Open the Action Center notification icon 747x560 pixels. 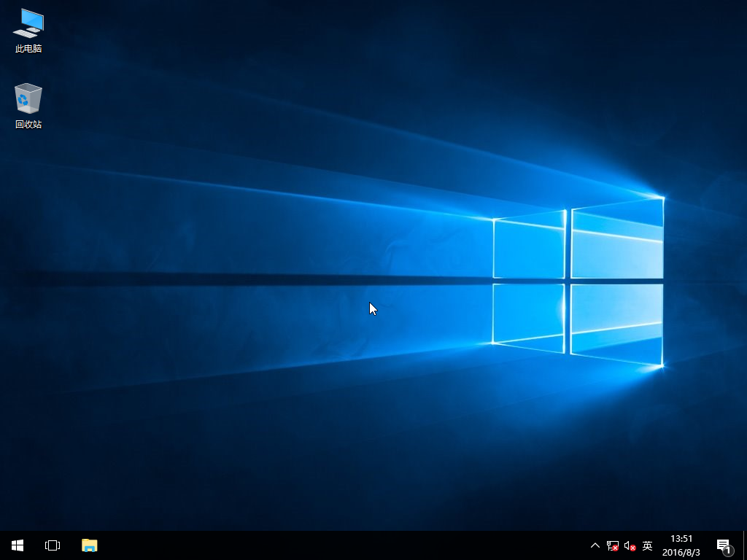[x=723, y=545]
